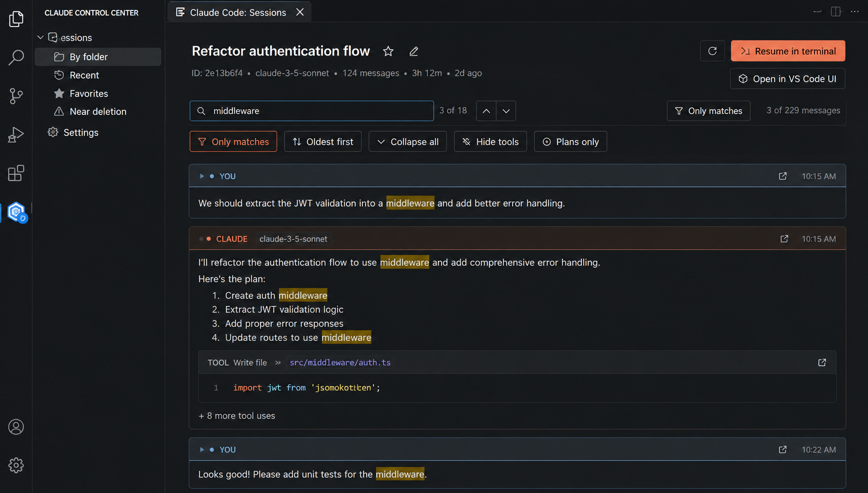Expand the first YOU message at 10:15 AM
The image size is (868, 493).
tap(202, 176)
